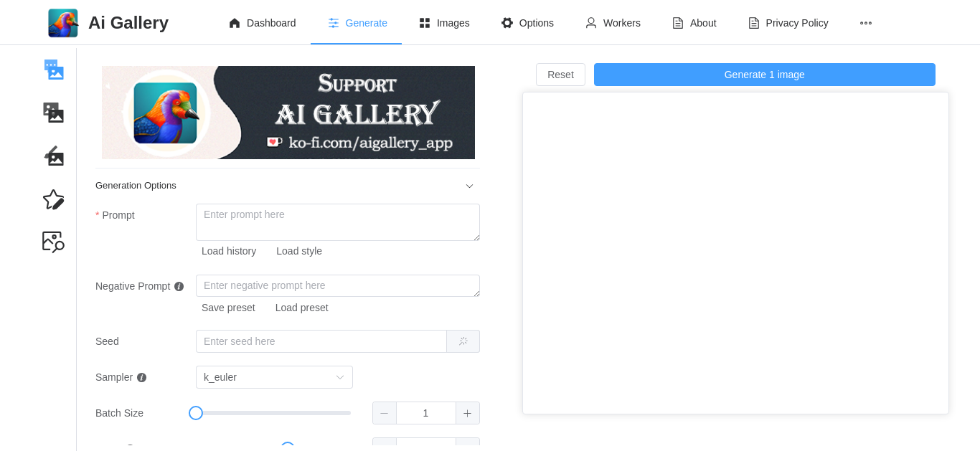Viewport: 980px width, 451px height.
Task: Click the Ai Gallery title text
Action: (128, 23)
